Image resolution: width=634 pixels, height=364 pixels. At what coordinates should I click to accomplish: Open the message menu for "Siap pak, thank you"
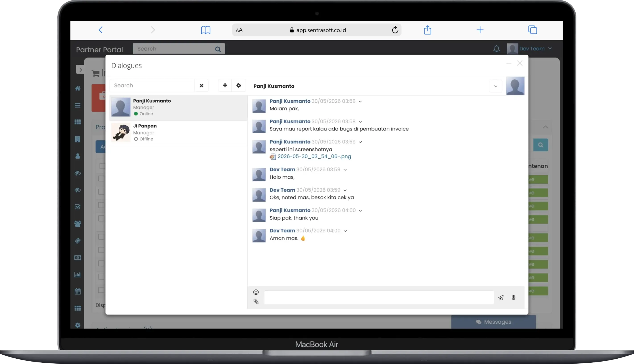(x=360, y=211)
